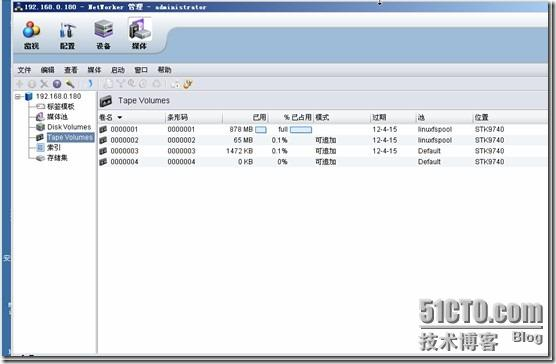Open the 窗口 menu
This screenshot has width=556, height=364.
point(141,70)
